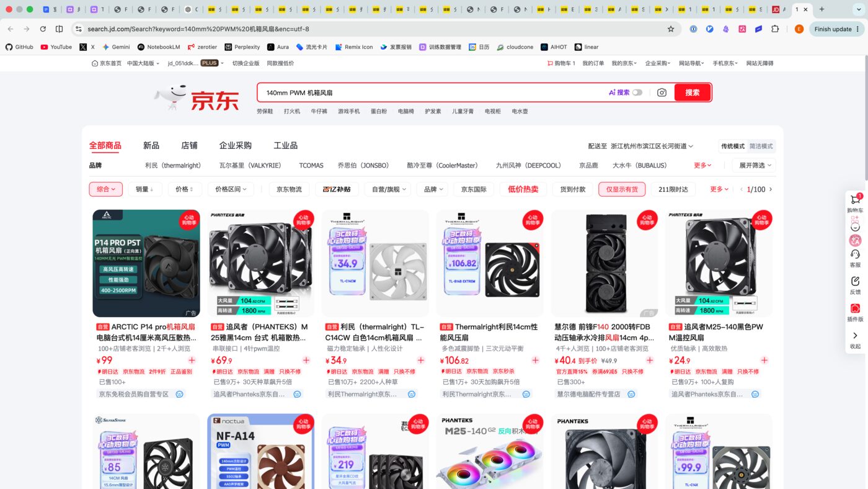The height and width of the screenshot is (489, 868).
Task: Select the 全部商品 tab
Action: pos(105,146)
